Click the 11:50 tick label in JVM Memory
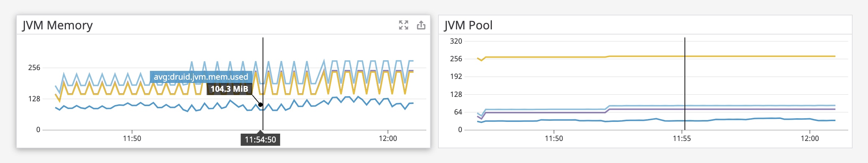Screen dimensions: 868x163 coord(132,138)
